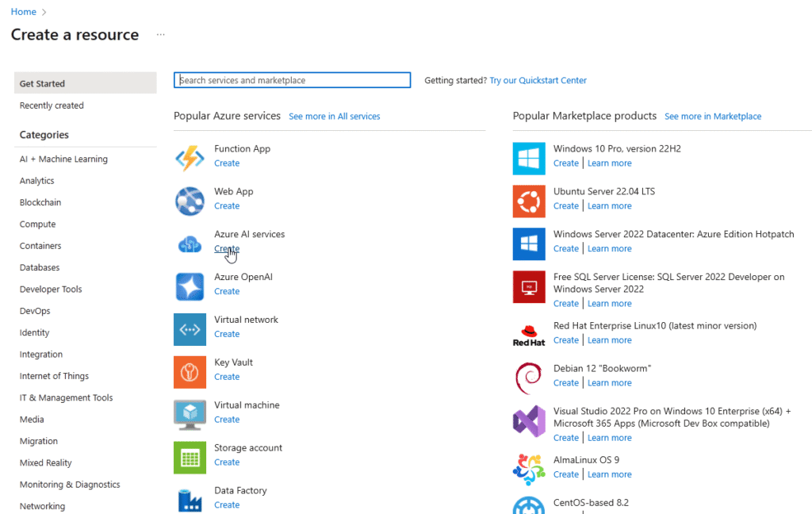
Task: Click Create for Windows 10 Pro, version 22H2
Action: pos(566,163)
